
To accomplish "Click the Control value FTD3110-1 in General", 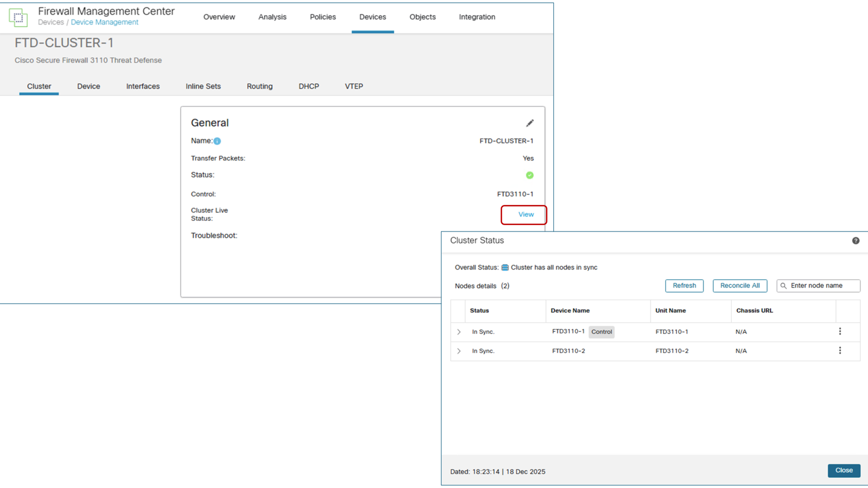I will tap(515, 194).
